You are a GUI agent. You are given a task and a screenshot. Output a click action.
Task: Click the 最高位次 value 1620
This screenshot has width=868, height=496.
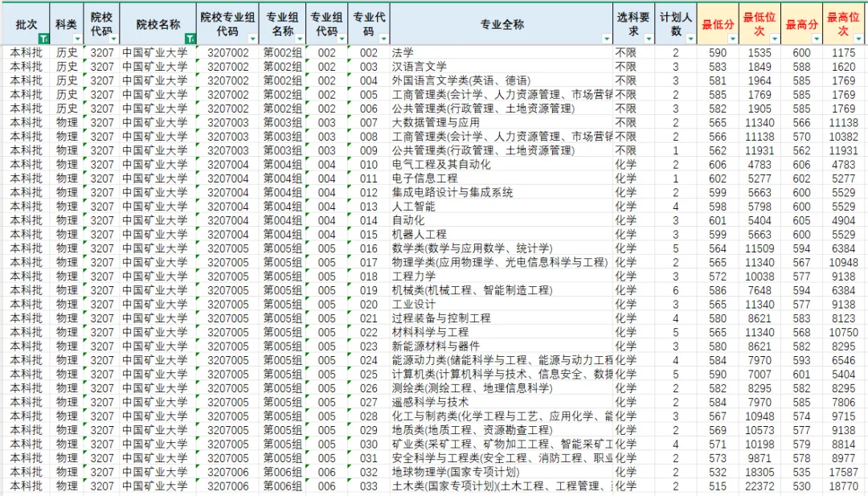[x=844, y=67]
